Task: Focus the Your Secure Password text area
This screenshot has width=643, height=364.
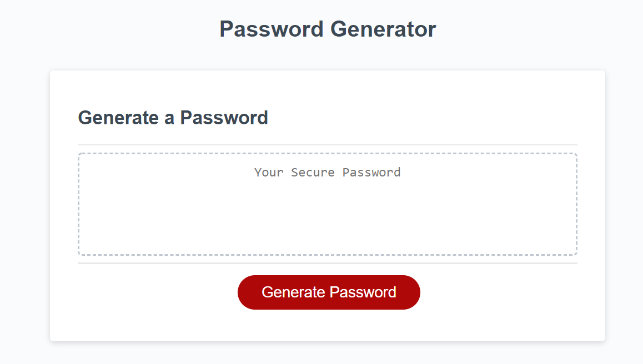Action: point(328,204)
